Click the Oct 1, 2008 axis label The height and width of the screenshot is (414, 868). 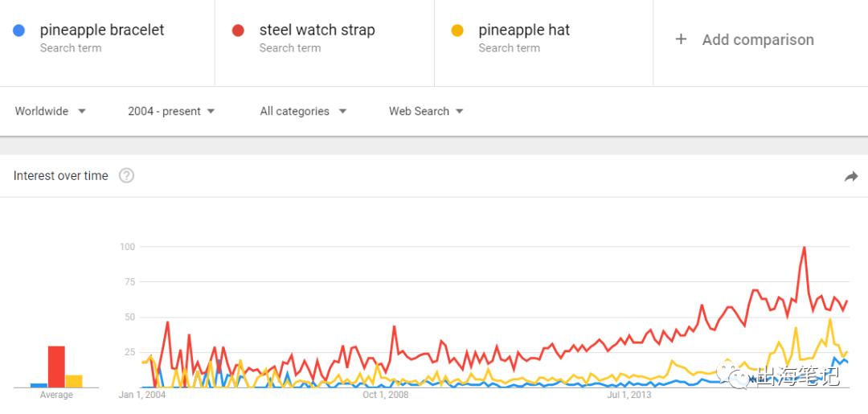point(386,395)
